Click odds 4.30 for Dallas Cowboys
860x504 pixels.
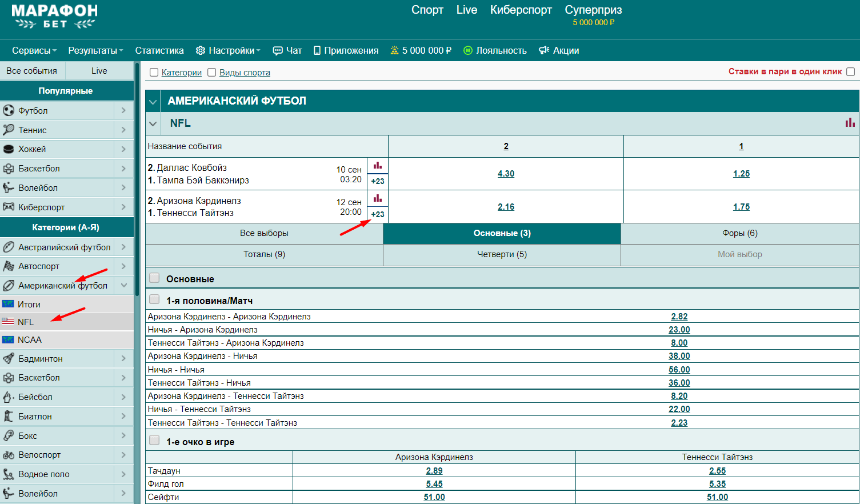(x=506, y=174)
